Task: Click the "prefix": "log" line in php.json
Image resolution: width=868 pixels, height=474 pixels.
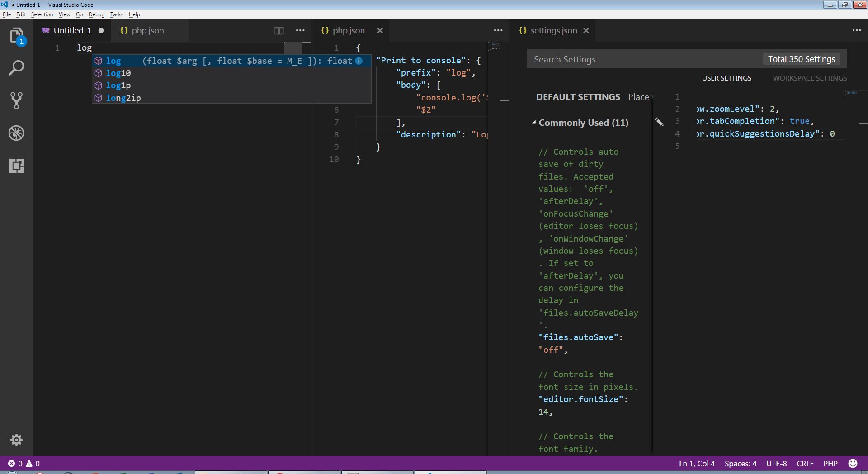Action: [436, 73]
